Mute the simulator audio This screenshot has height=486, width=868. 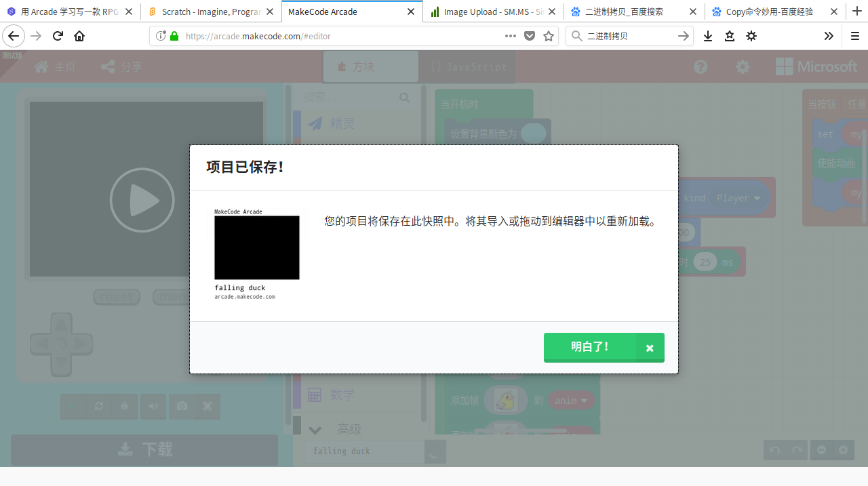pyautogui.click(x=154, y=406)
